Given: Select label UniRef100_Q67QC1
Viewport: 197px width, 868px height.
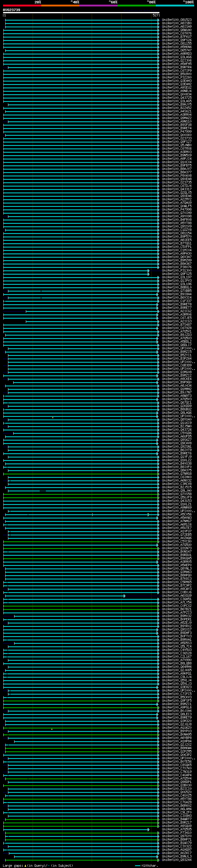Looking at the screenshot, I should pyautogui.click(x=177, y=403).
